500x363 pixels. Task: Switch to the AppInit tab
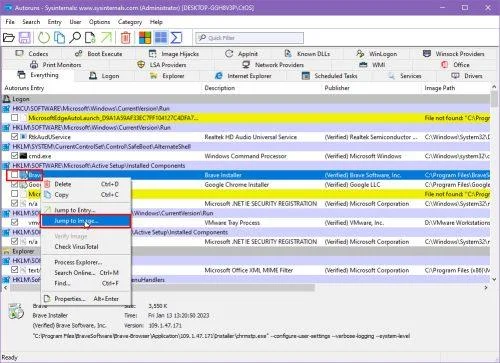tap(241, 54)
